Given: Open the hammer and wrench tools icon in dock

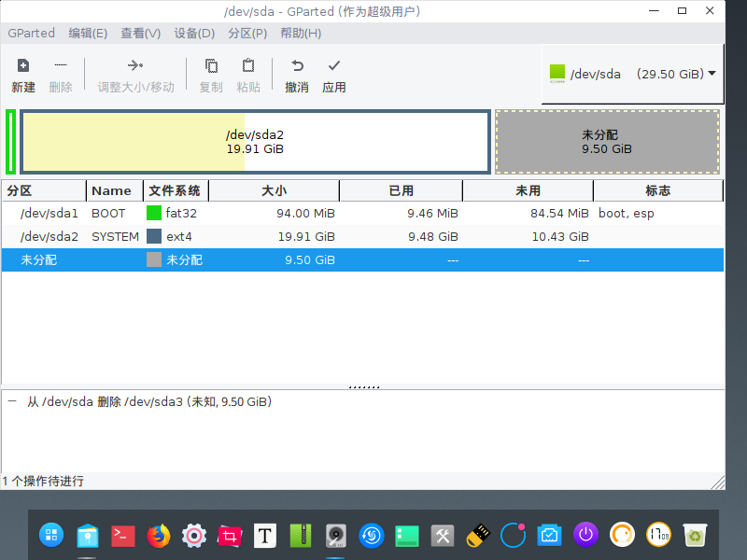Looking at the screenshot, I should click(443, 536).
